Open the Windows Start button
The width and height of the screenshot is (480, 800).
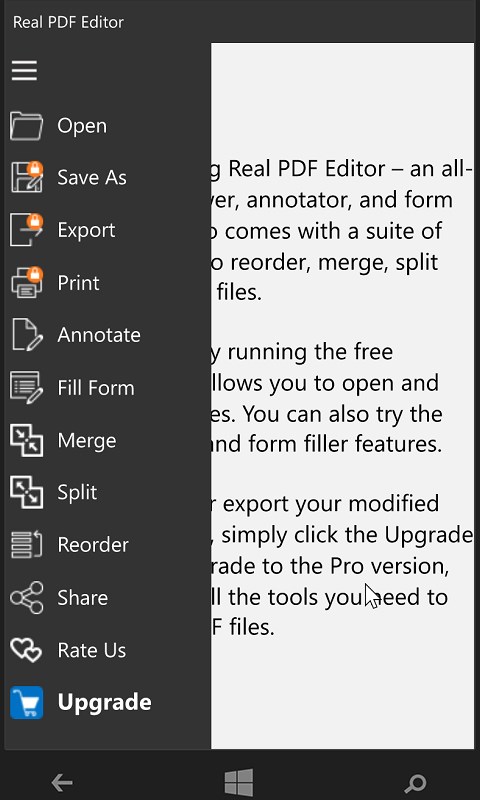pos(239,783)
